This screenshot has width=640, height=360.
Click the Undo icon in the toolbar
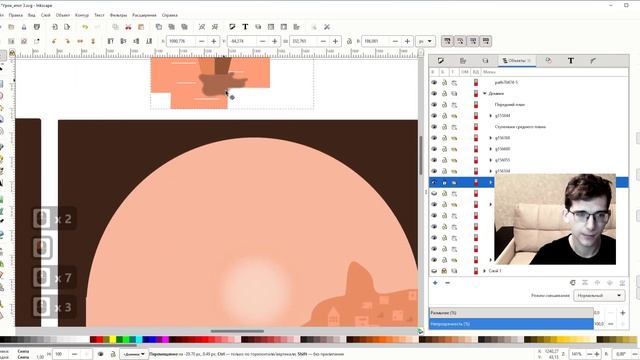pos(85,27)
